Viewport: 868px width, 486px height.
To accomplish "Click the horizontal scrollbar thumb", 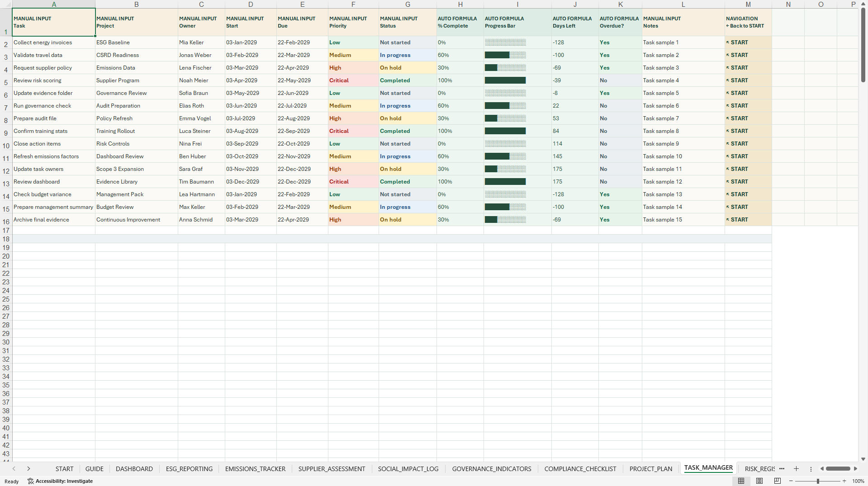I will [838, 469].
